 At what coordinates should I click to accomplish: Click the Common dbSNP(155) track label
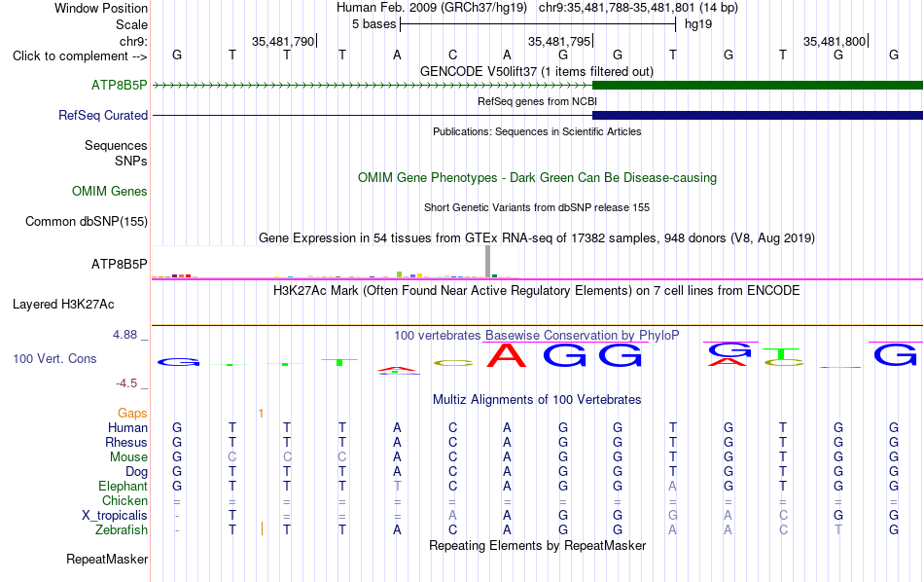[87, 221]
